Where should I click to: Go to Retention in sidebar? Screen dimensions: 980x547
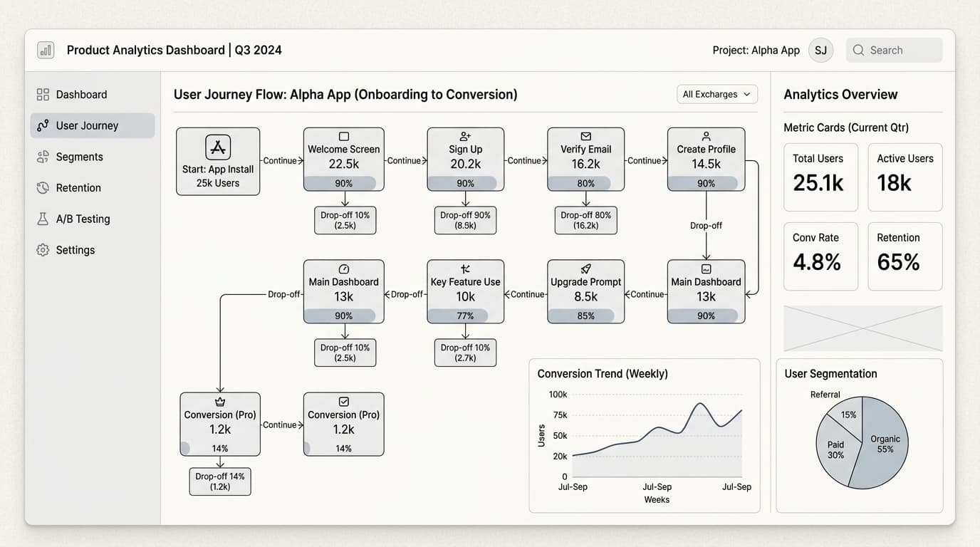(x=93, y=188)
